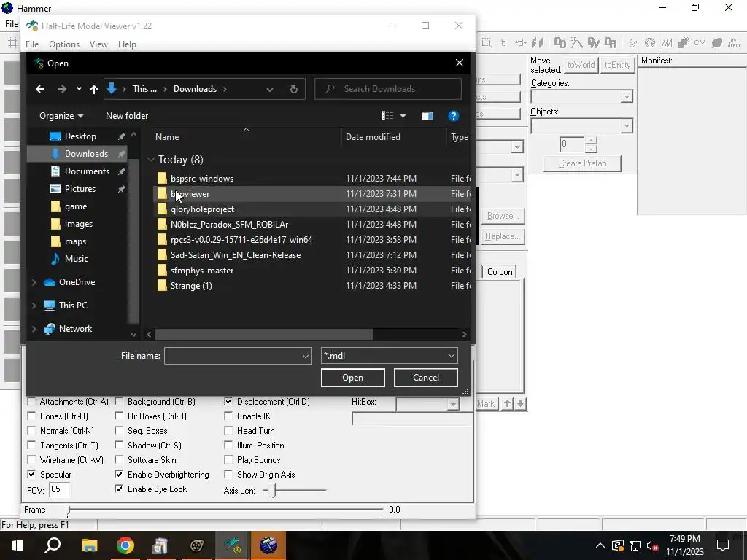Enable the Bones (Ctrl-O) checkbox
This screenshot has width=747, height=560.
31,416
